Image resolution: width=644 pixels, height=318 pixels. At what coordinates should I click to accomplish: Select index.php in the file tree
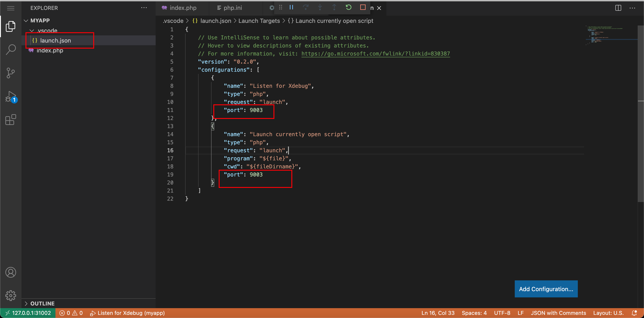(x=50, y=51)
